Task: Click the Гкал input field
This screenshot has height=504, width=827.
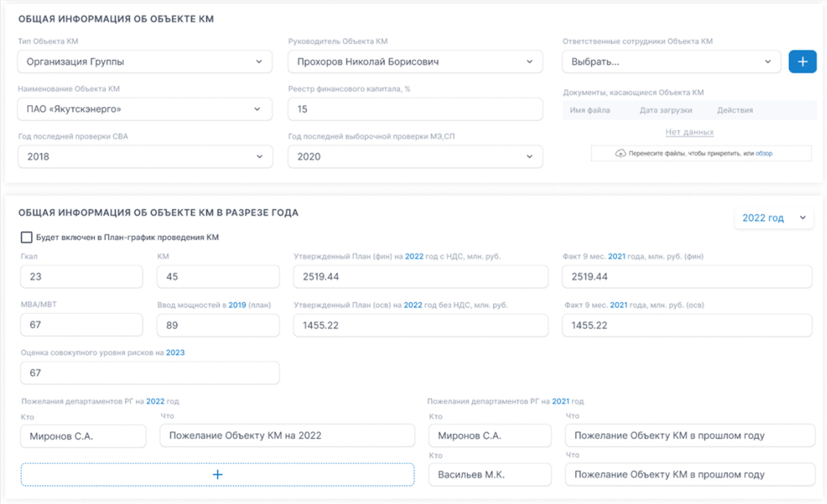Action: 81,277
